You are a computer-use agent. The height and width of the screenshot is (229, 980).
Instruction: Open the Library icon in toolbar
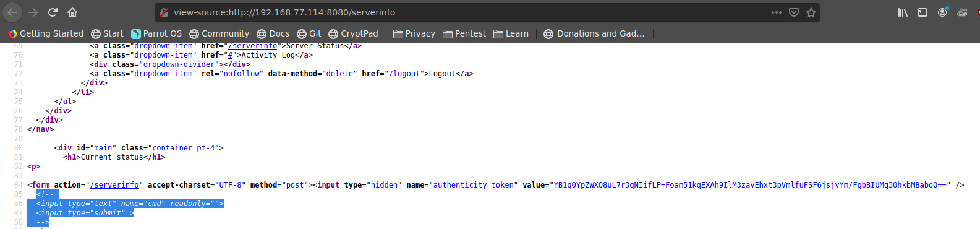click(x=903, y=12)
